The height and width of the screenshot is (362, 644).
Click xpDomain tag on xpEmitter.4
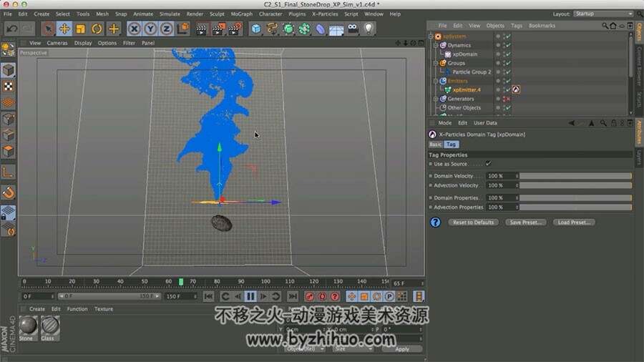coord(516,89)
